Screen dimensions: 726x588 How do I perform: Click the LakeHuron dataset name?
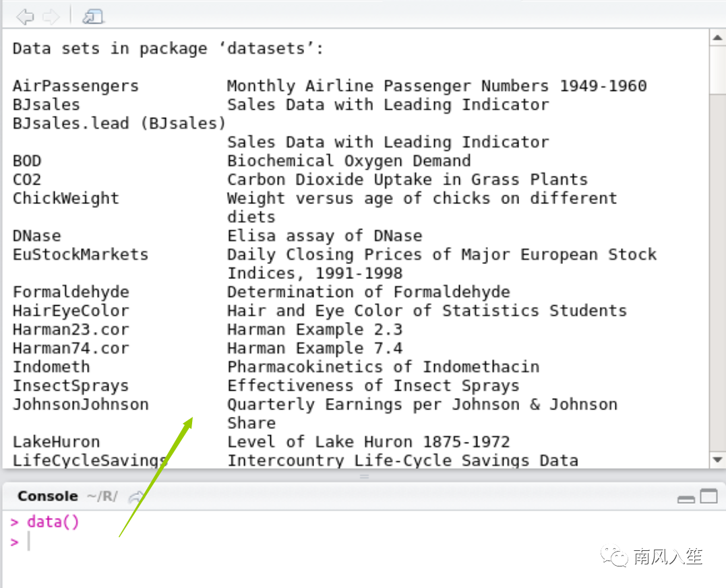56,443
